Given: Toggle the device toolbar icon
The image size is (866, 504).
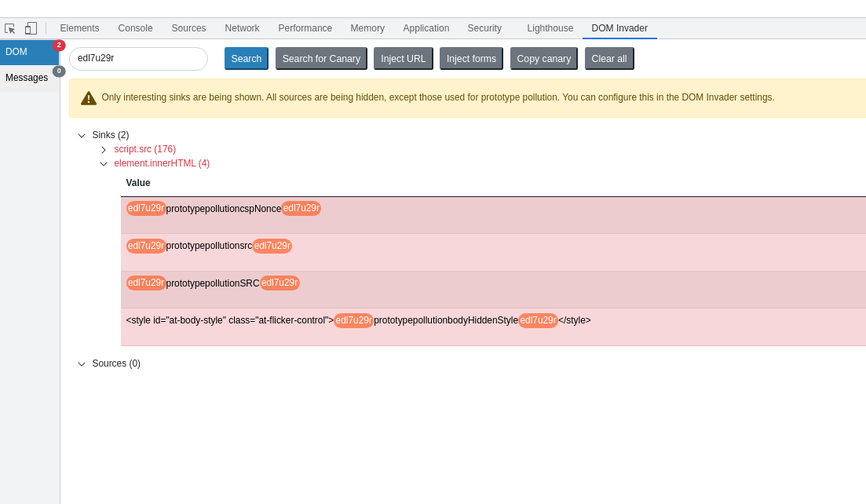Looking at the screenshot, I should pyautogui.click(x=31, y=28).
